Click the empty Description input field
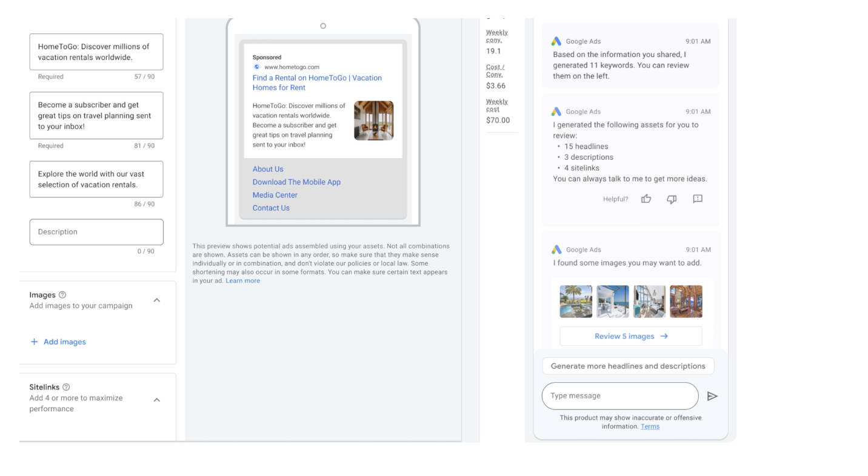The image size is (868, 476). tap(96, 232)
